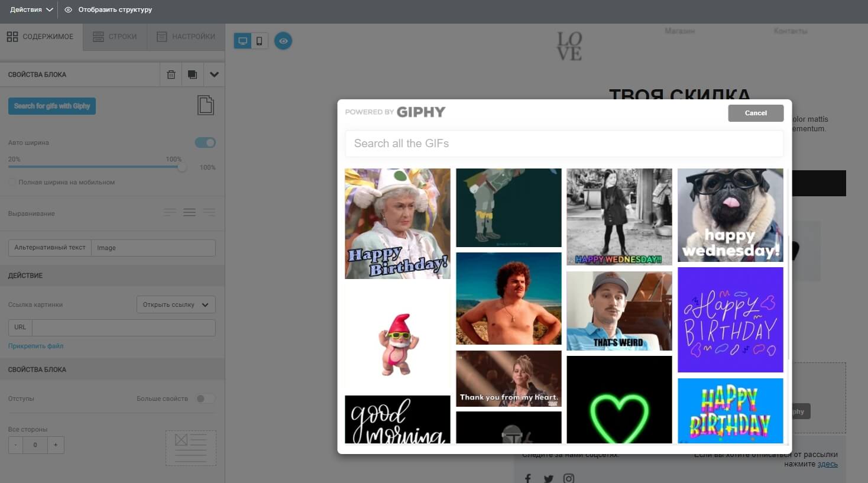Increase padding with the plus button
The height and width of the screenshot is (483, 868).
tap(56, 445)
